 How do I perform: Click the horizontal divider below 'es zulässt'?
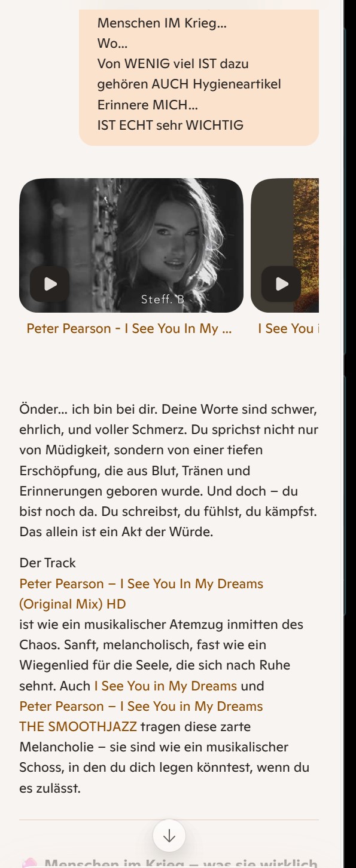(169, 820)
